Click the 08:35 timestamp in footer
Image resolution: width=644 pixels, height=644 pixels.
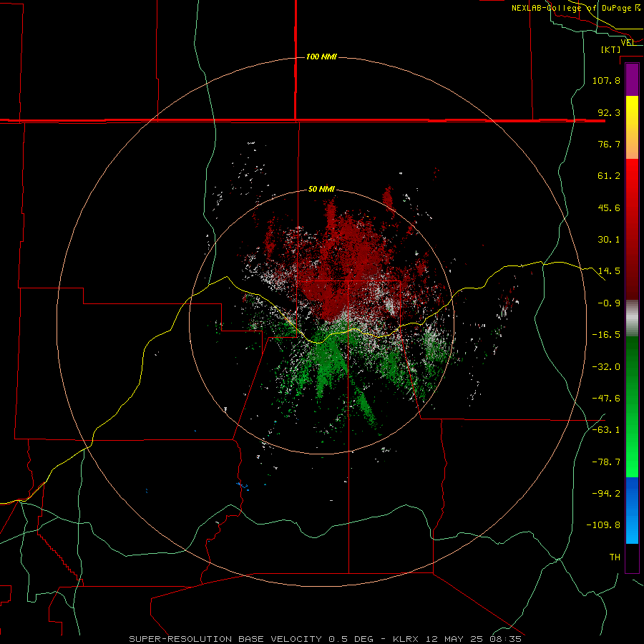[506, 639]
